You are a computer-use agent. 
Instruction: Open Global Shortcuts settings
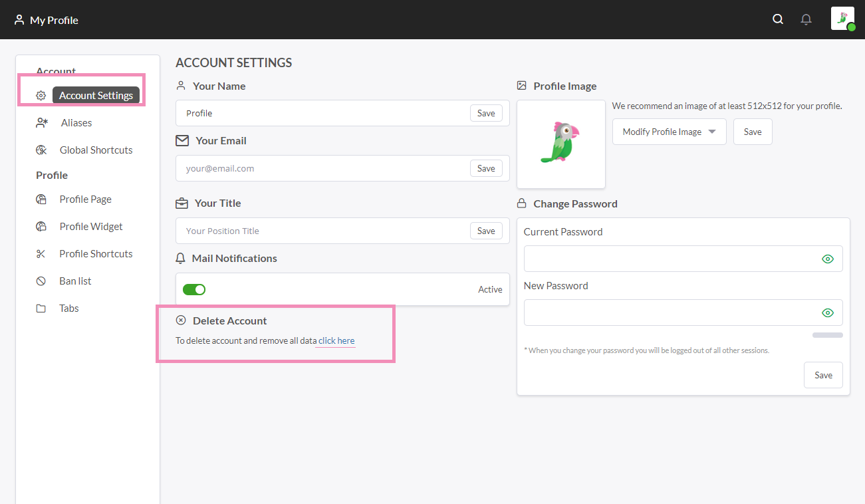tap(96, 150)
